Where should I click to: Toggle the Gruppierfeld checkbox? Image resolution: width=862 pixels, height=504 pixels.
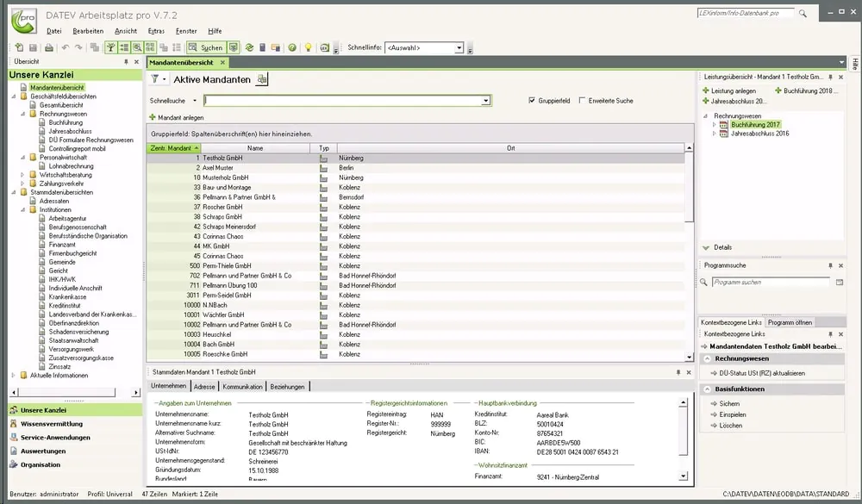pyautogui.click(x=532, y=101)
